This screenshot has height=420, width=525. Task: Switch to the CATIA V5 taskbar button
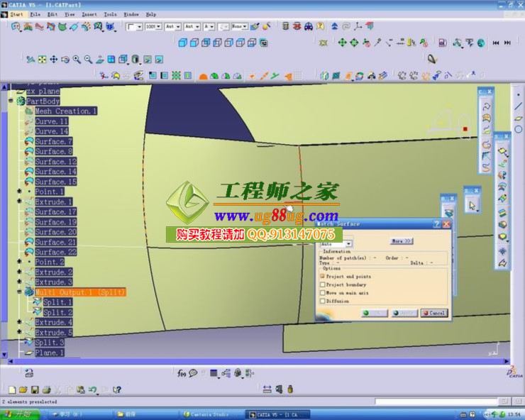[278, 414]
